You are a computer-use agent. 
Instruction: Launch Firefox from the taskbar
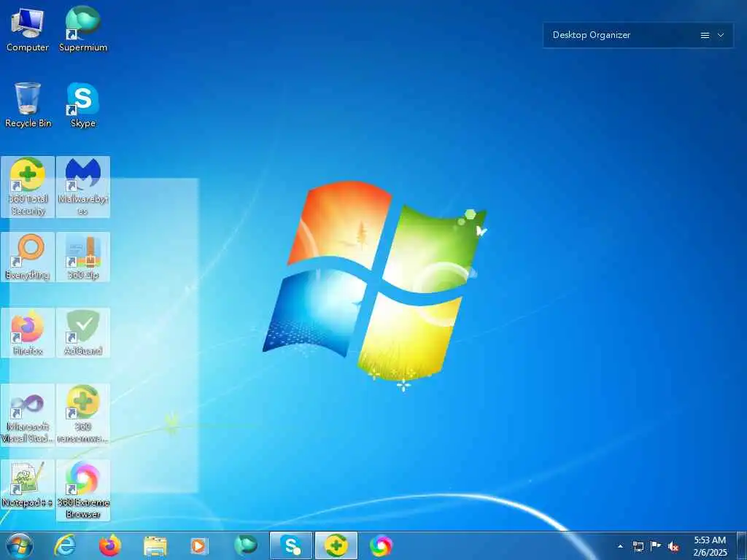pyautogui.click(x=110, y=545)
